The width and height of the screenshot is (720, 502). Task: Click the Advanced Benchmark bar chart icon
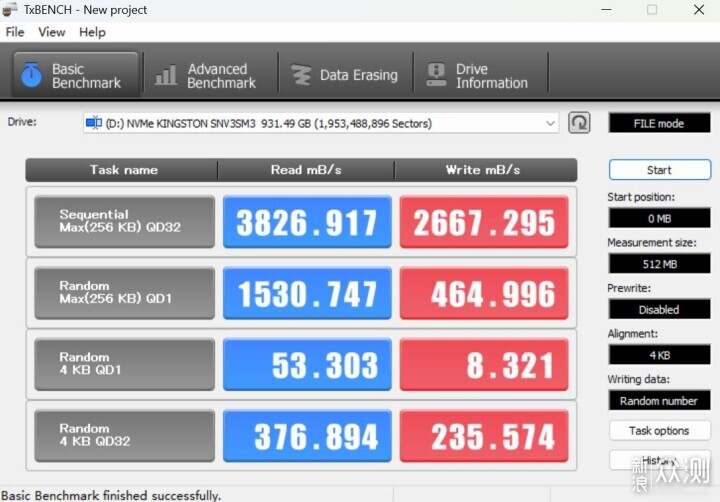coord(165,74)
